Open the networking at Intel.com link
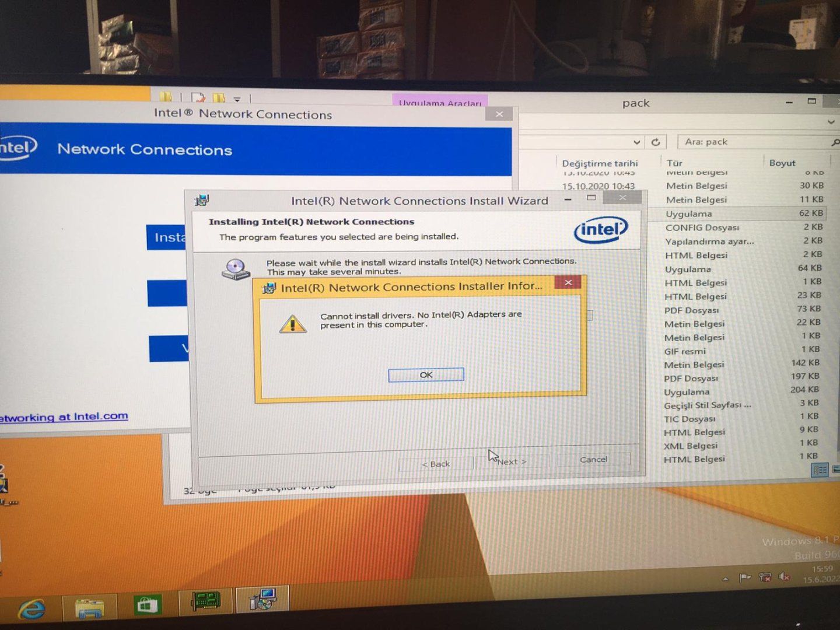 pyautogui.click(x=64, y=416)
